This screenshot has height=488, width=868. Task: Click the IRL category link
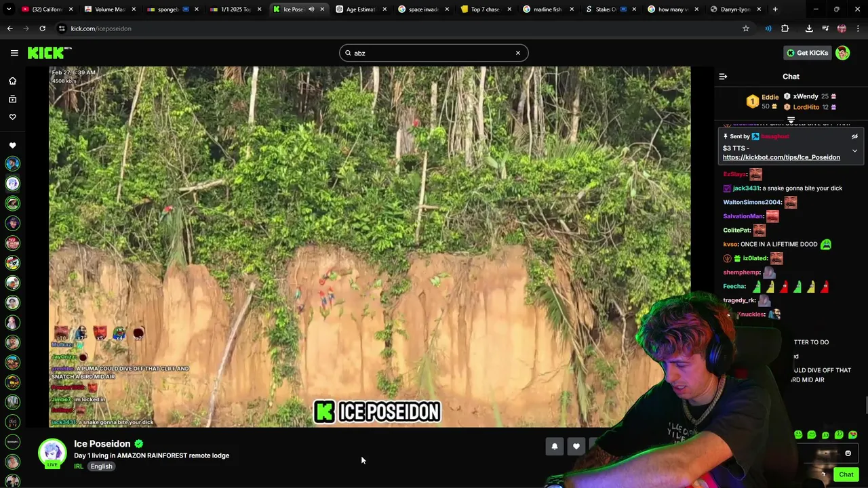(79, 466)
